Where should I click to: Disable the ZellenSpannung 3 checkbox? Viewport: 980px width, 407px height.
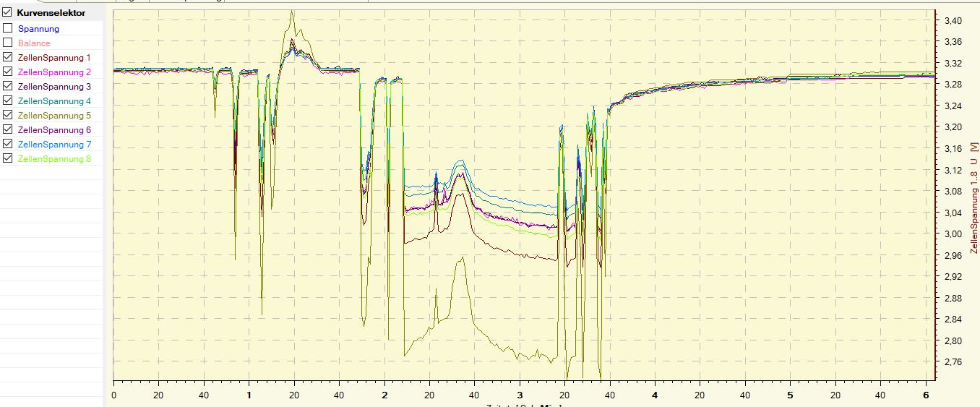tap(7, 86)
